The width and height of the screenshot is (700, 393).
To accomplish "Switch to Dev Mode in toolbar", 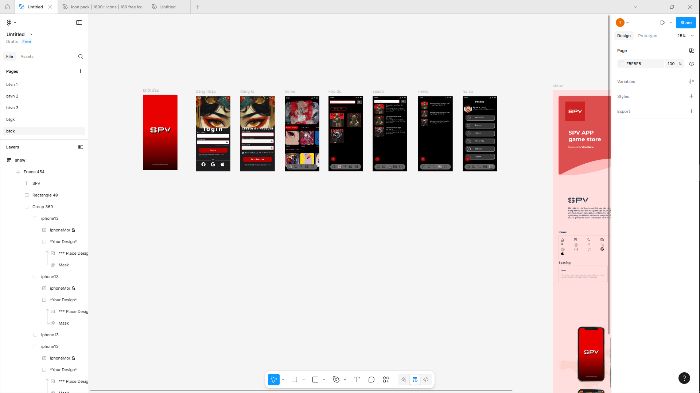I will (426, 380).
